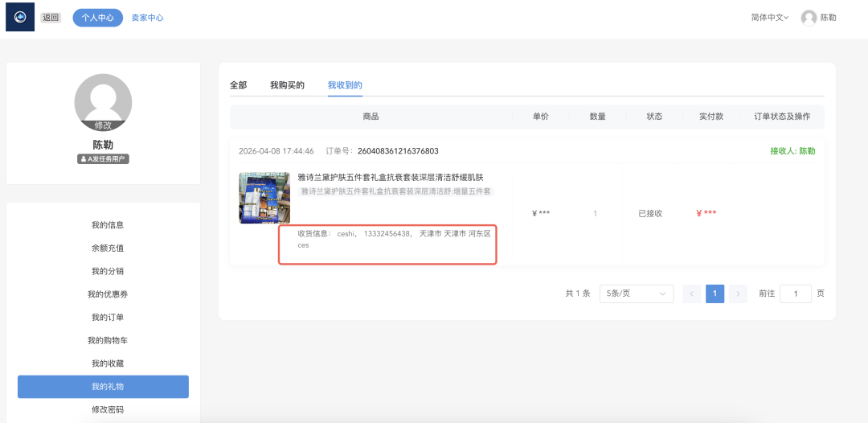Image resolution: width=868 pixels, height=423 pixels.
Task: Open the 简体中文 language dropdown
Action: pyautogui.click(x=769, y=18)
